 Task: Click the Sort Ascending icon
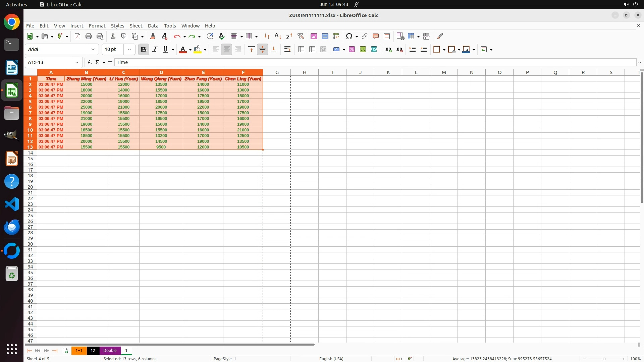click(278, 36)
